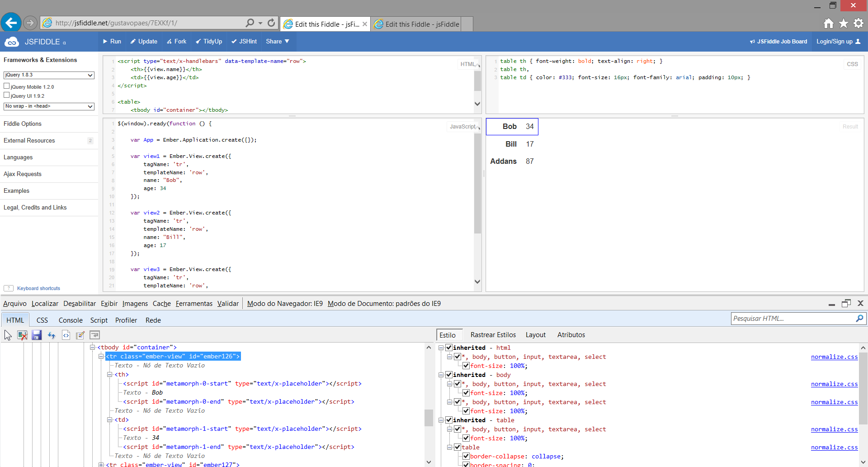
Task: Uncheck the 'inherited - table' checkbox
Action: (x=448, y=420)
